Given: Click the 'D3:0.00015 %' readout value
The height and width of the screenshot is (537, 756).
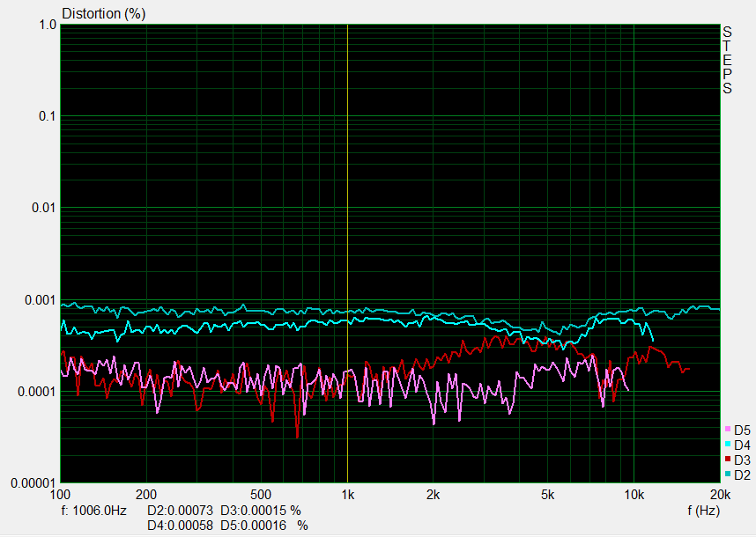Looking at the screenshot, I should (x=260, y=511).
